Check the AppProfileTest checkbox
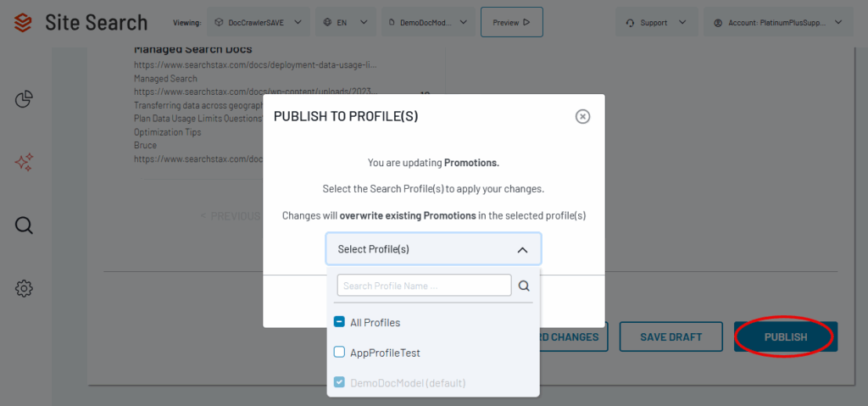The image size is (868, 406). (x=339, y=353)
